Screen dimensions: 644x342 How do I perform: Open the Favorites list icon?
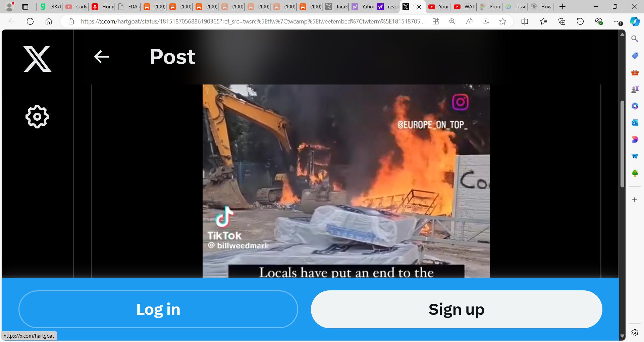tap(543, 21)
